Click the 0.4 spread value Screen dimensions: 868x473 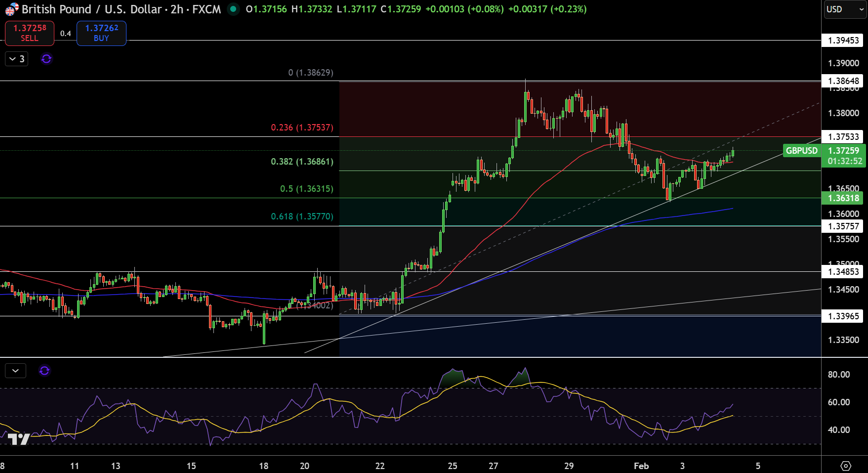pos(66,34)
